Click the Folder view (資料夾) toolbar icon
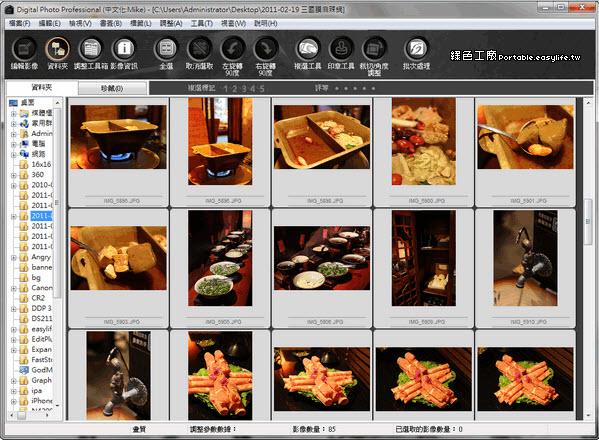Screen dimensions: 599x440 point(58,49)
